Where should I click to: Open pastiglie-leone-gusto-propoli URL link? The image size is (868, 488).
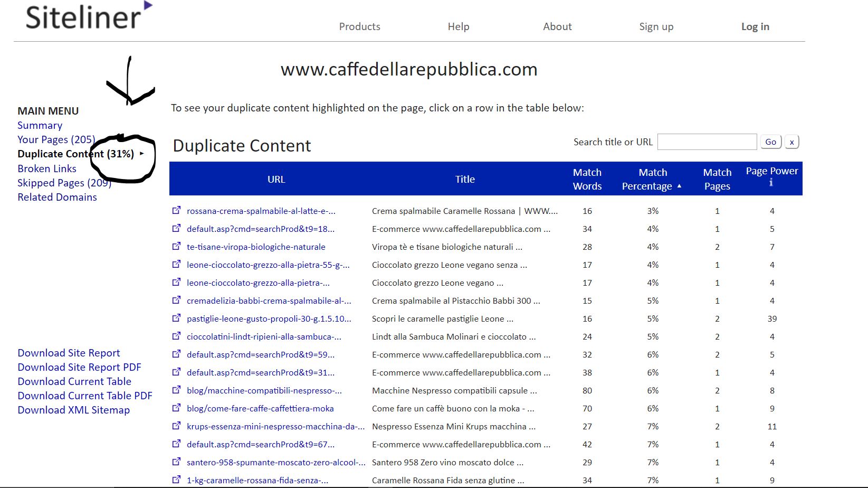tap(269, 318)
